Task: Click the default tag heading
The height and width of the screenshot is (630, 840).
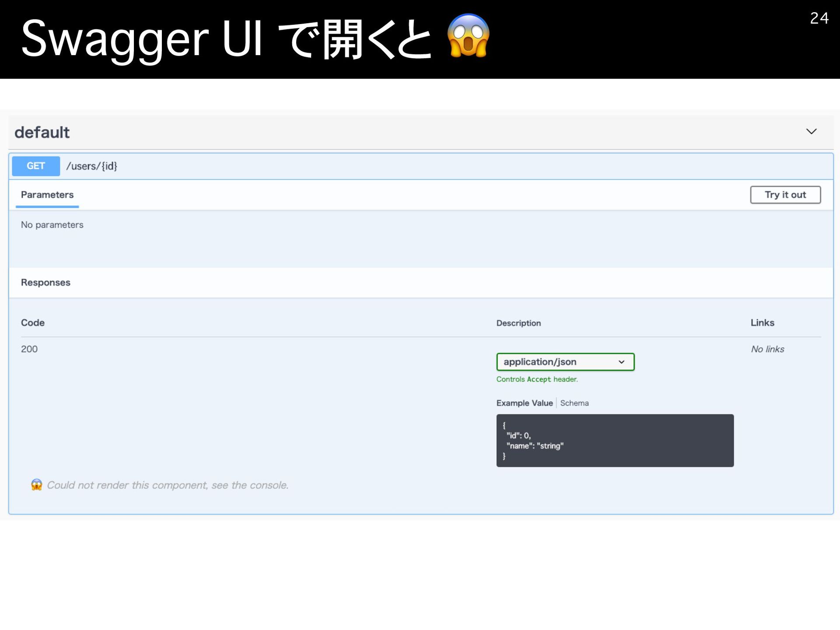Action: 42,132
